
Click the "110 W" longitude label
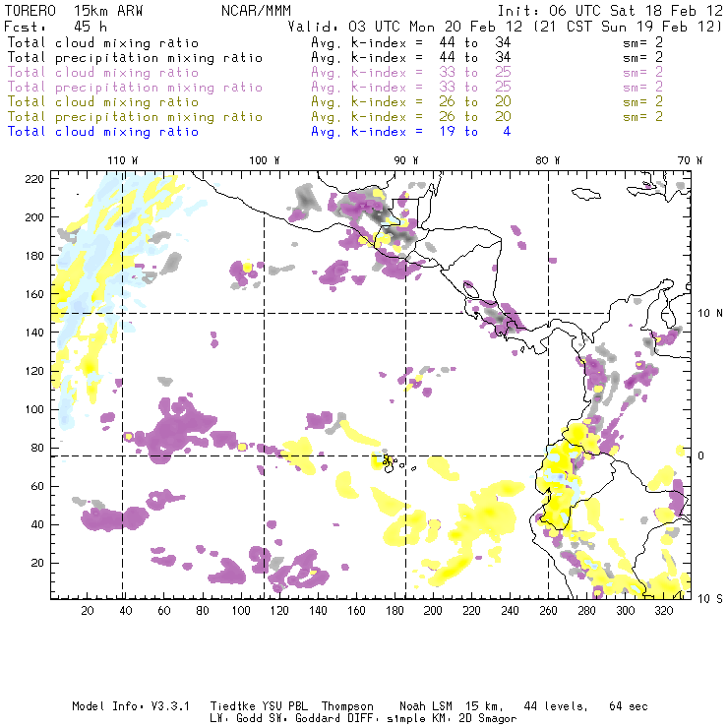click(122, 160)
